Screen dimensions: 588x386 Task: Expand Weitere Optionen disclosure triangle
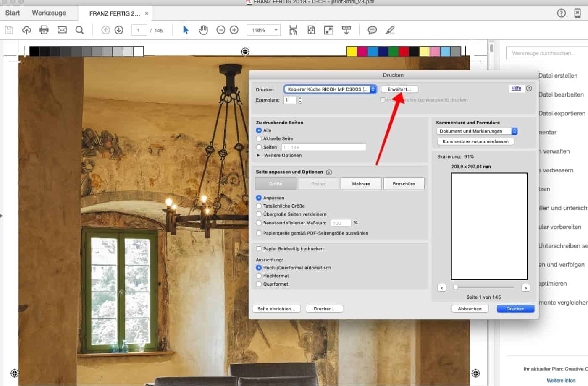(x=258, y=155)
